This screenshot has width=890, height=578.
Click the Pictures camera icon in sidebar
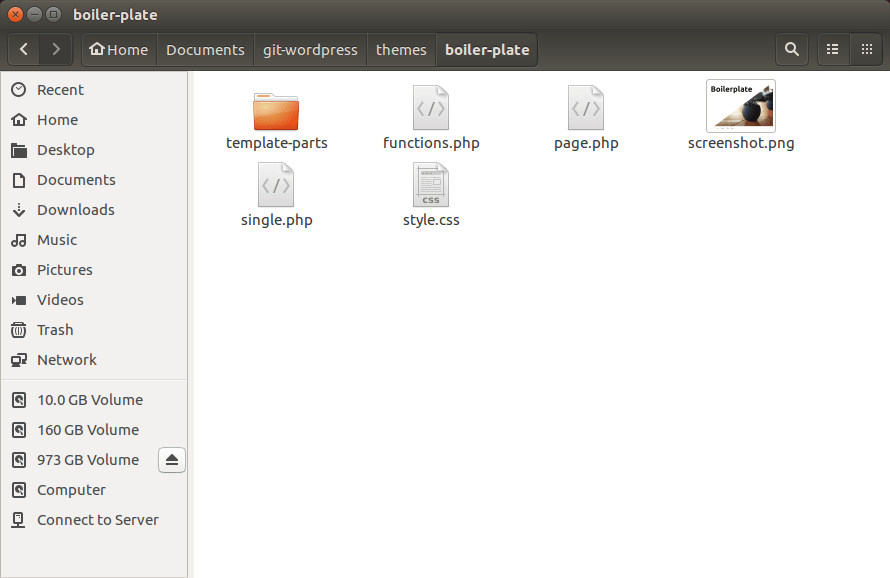19,270
